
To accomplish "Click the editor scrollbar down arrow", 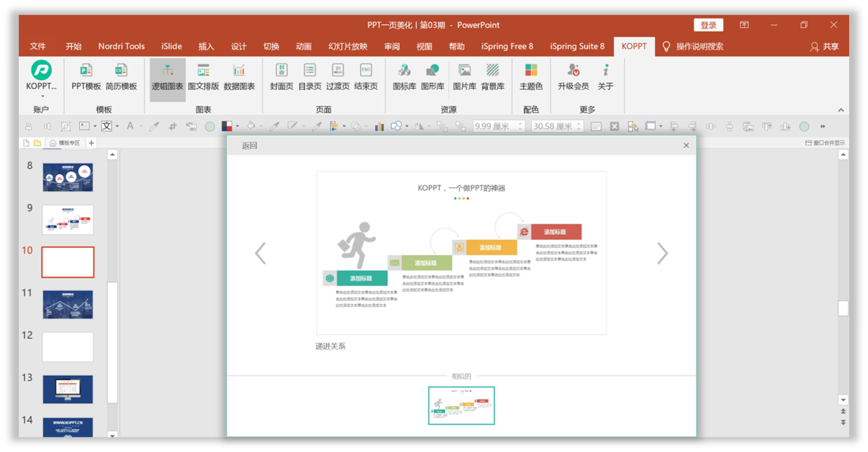I will tap(843, 400).
